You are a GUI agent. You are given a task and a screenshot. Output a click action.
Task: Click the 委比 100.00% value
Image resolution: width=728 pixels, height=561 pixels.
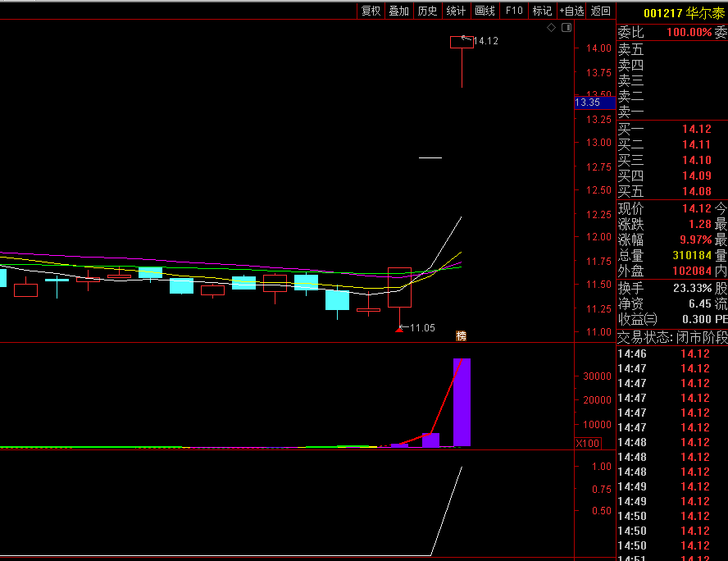[689, 32]
